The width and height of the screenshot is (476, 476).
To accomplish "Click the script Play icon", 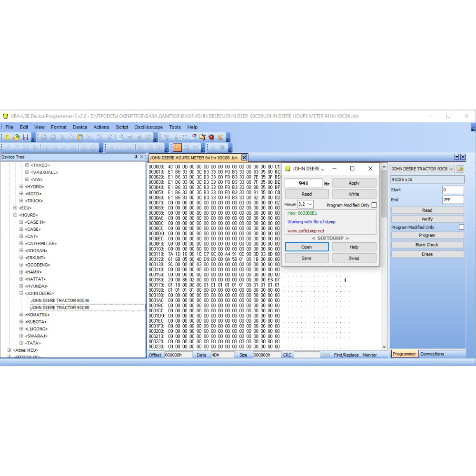I will coord(213,148).
